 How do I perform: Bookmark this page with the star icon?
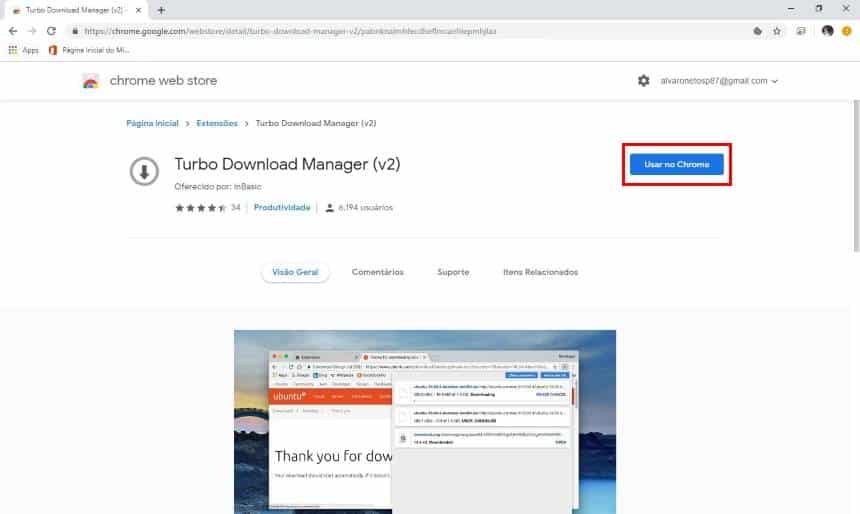pyautogui.click(x=777, y=31)
